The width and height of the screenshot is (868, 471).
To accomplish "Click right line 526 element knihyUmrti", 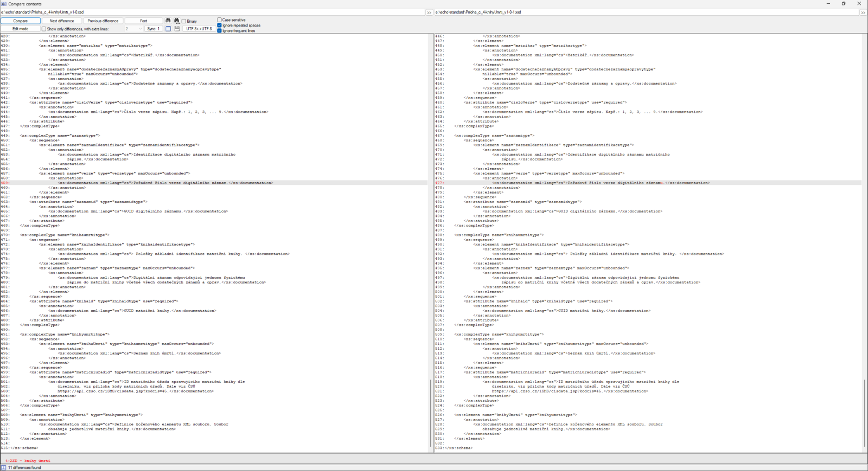I will tap(515, 415).
